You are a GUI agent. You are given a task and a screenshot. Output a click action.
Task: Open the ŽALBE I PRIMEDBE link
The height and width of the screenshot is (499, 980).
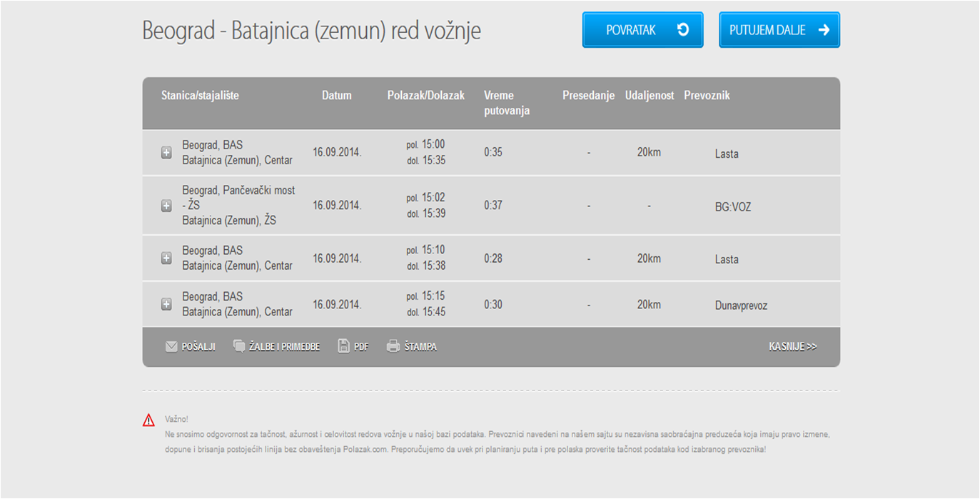pyautogui.click(x=284, y=347)
